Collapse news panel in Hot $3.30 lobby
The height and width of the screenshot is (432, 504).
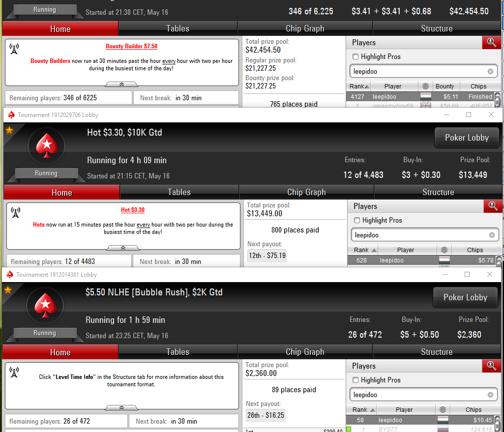coord(123,248)
